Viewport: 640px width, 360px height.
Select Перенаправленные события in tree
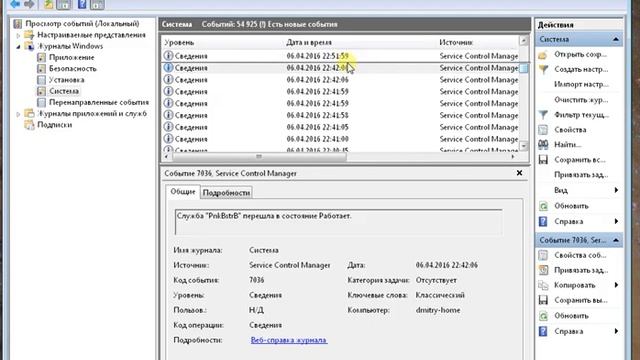coord(99,102)
